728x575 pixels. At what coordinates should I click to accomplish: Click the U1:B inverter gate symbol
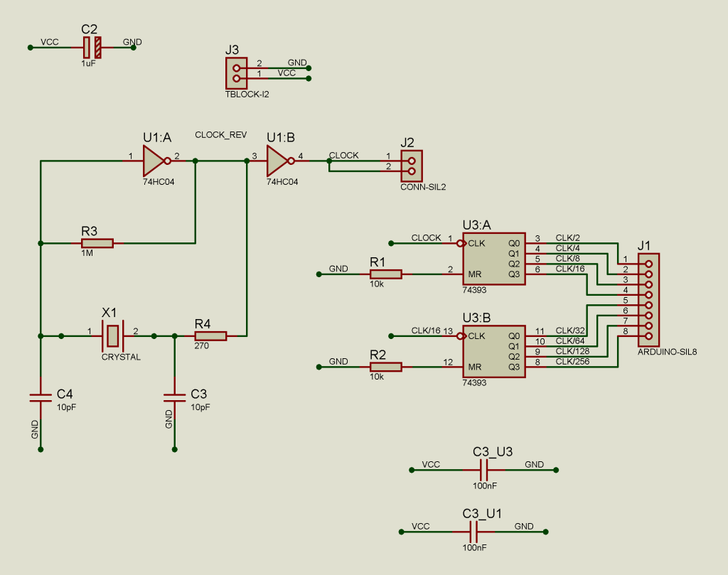pos(277,161)
